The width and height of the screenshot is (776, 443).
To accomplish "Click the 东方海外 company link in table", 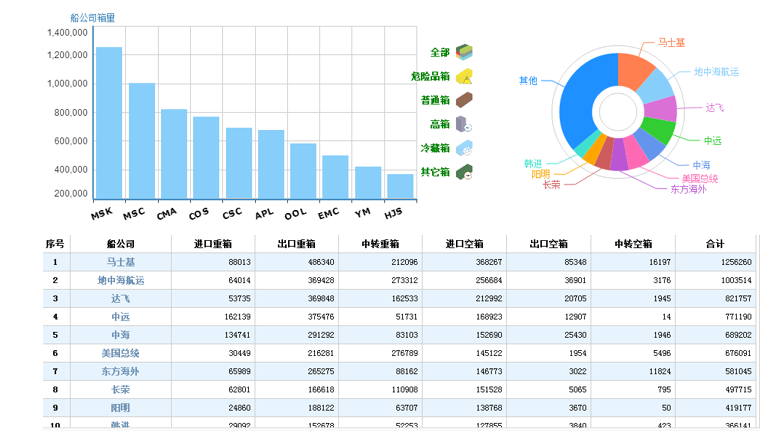I will point(120,371).
